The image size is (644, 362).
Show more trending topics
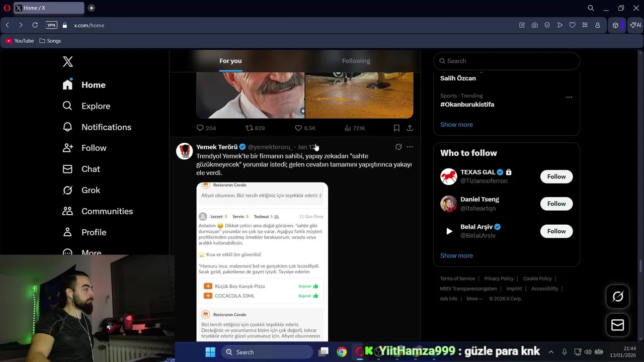(x=456, y=124)
